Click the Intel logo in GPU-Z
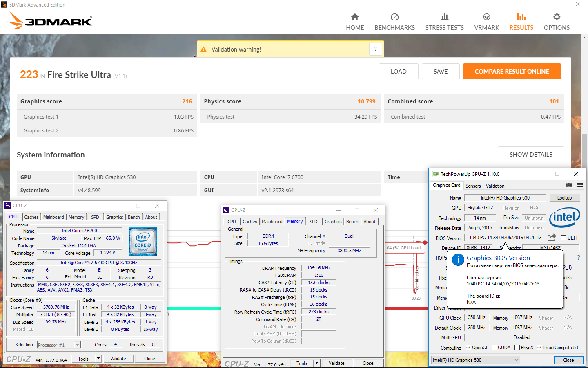The height and width of the screenshot is (368, 588). 565,218
